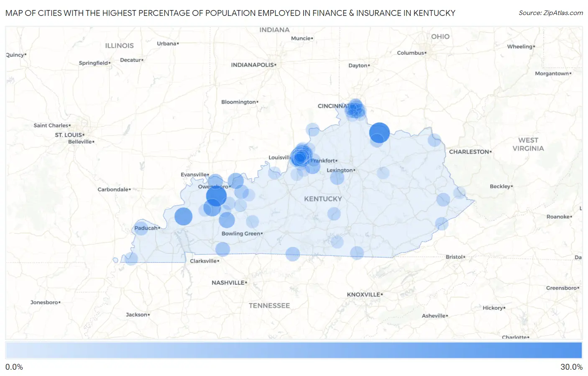Click the color gradient legend bar
This screenshot has width=588, height=376.
click(x=294, y=350)
